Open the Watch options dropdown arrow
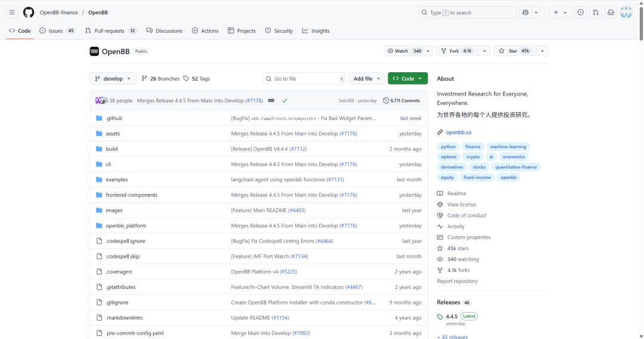 click(428, 51)
